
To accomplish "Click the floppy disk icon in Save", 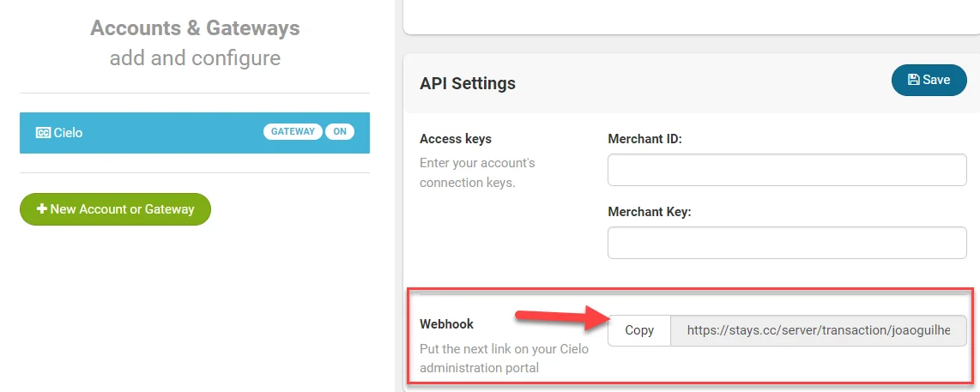I will click(914, 80).
